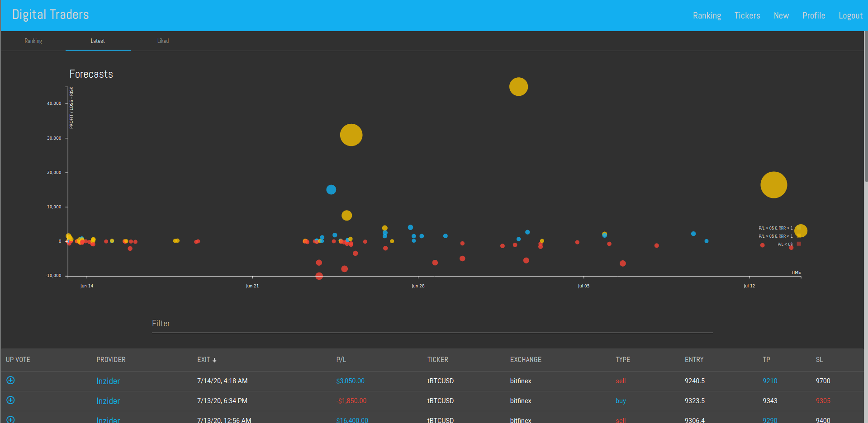
Task: Switch to the Ranking sub-tab
Action: click(x=33, y=41)
